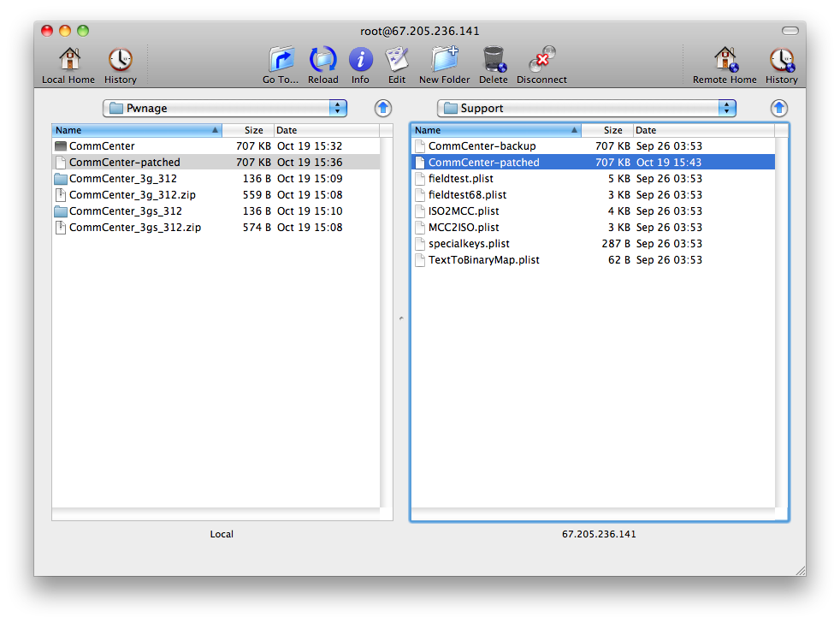840x623 pixels.
Task: Click the Edit toolbar icon
Action: point(397,60)
